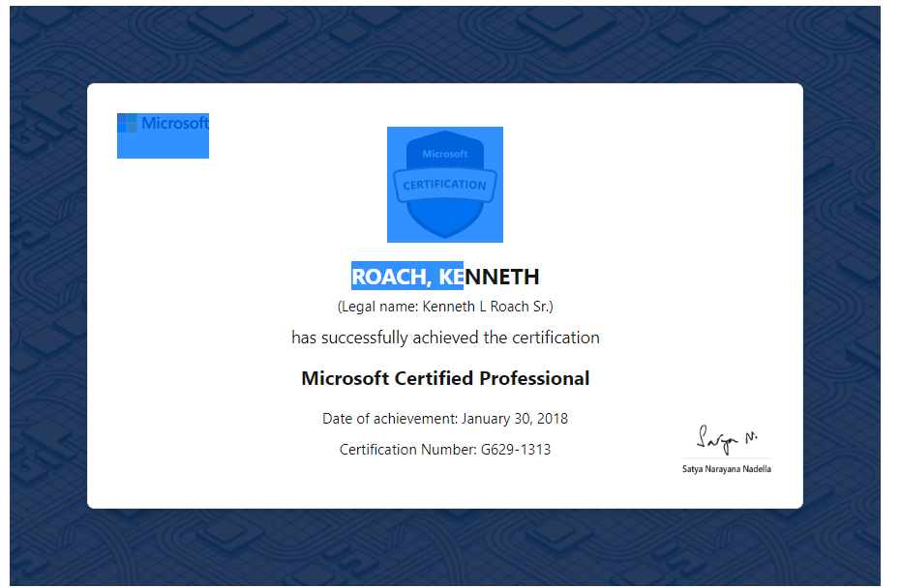
Task: Click the Microsoft Certified Professional title
Action: point(445,378)
